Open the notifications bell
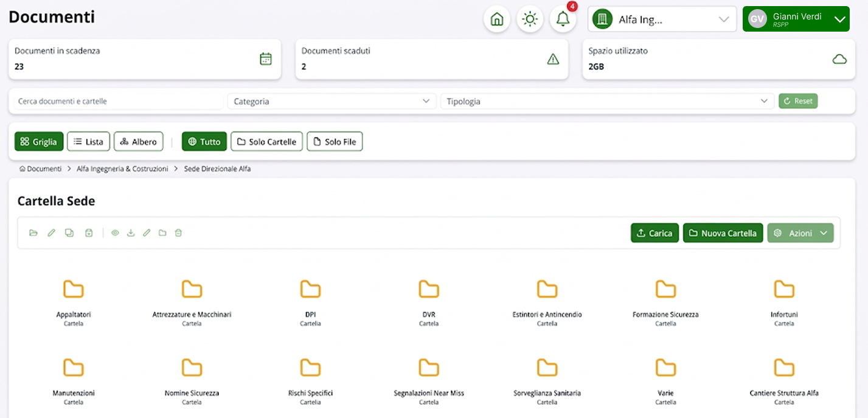This screenshot has width=868, height=418. point(563,19)
